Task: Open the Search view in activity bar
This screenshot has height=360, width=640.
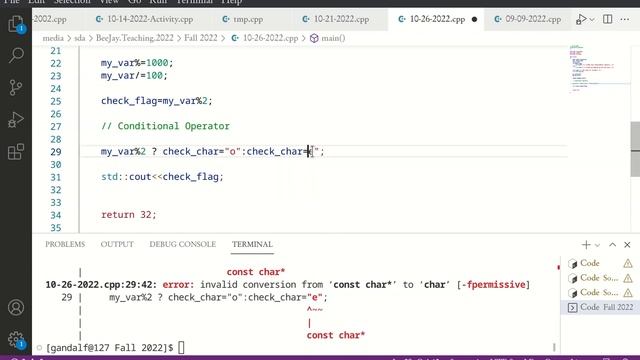Action: click(16, 55)
